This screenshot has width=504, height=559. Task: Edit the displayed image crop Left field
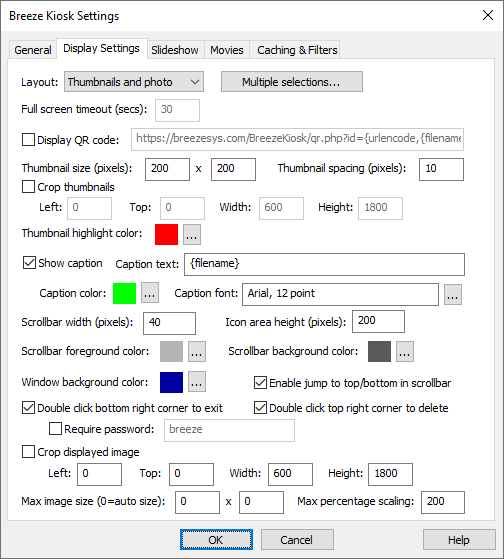click(x=99, y=475)
